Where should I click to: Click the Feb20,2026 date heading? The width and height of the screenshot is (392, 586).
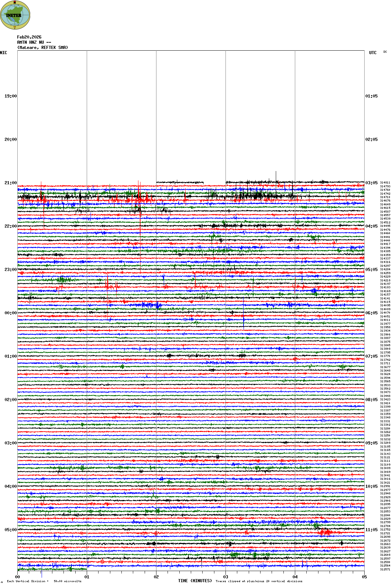click(x=29, y=37)
